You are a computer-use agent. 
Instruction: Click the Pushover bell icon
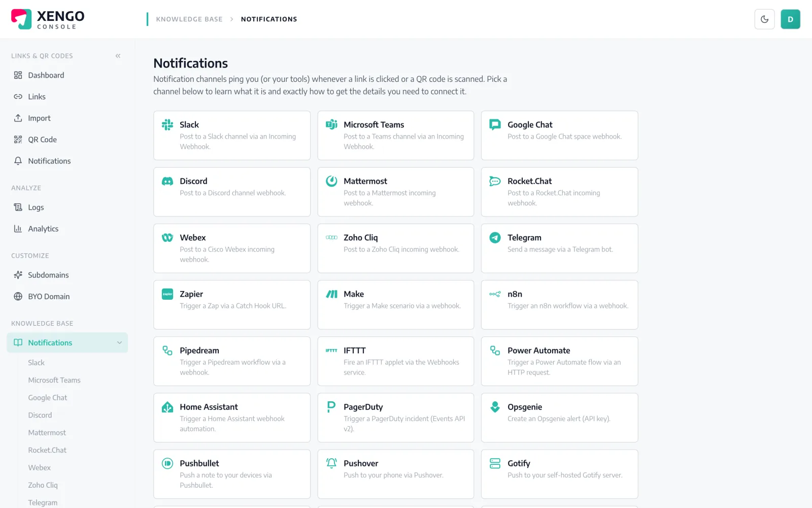click(331, 463)
